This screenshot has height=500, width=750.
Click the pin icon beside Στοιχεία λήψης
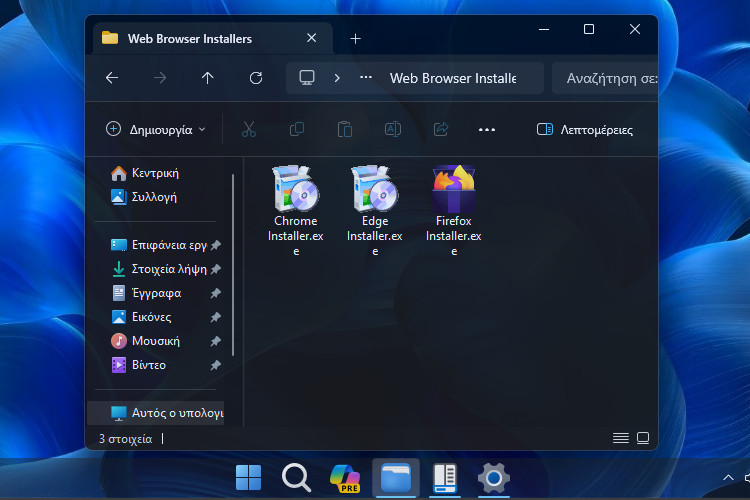216,269
